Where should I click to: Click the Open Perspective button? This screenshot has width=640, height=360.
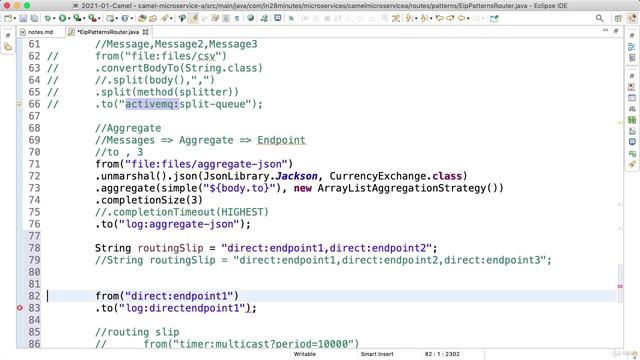point(618,18)
